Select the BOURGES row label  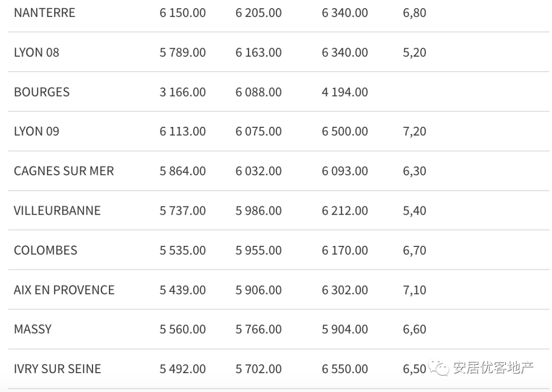41,92
